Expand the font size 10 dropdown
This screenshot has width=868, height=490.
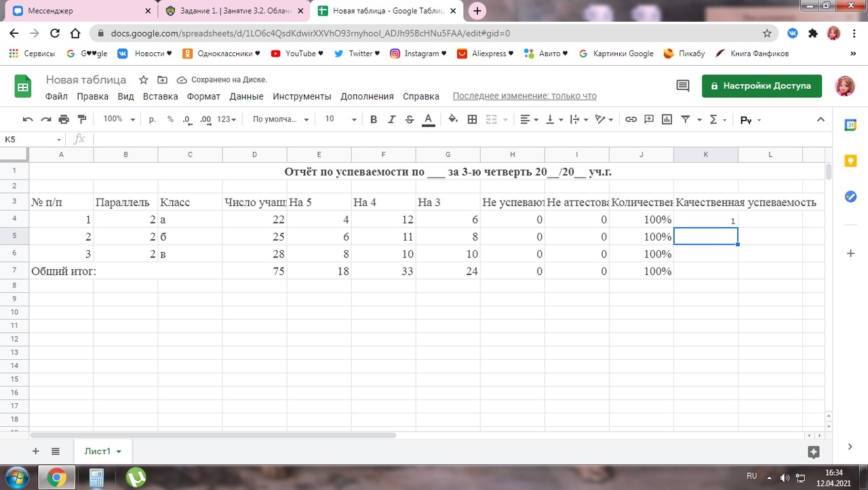coord(340,119)
